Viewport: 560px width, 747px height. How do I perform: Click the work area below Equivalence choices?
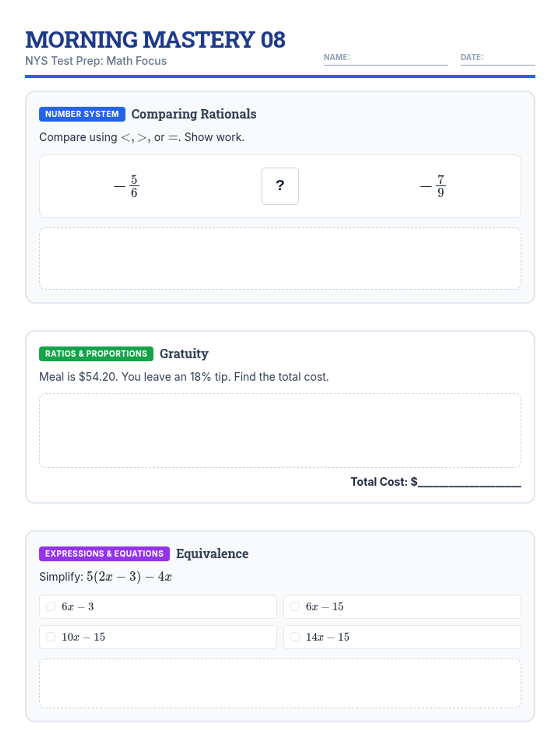click(x=280, y=683)
